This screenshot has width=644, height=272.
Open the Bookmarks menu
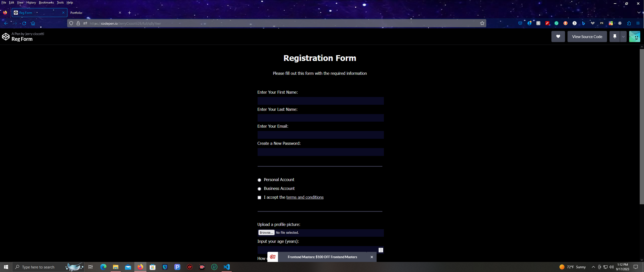coord(46,3)
